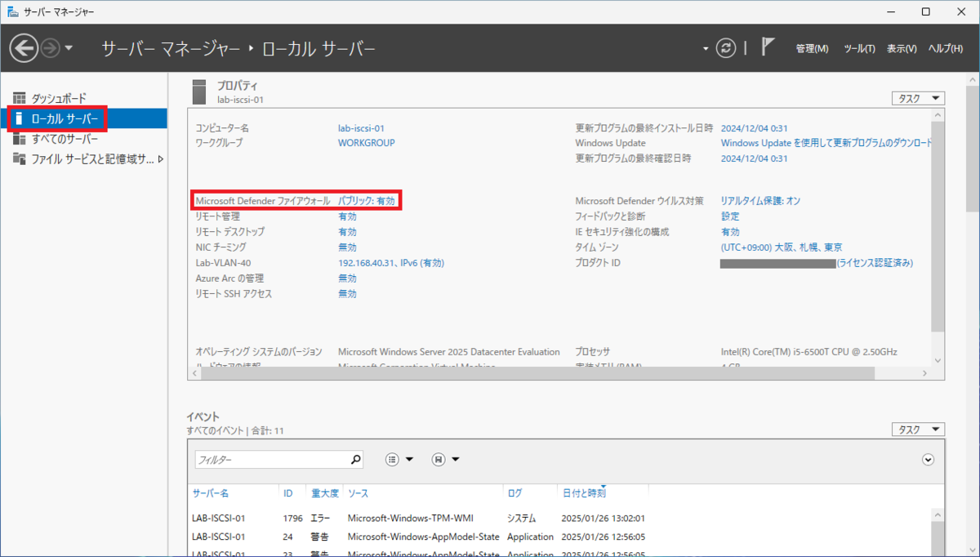Click the すべてのサーバー icon in sidebar

[x=19, y=139]
